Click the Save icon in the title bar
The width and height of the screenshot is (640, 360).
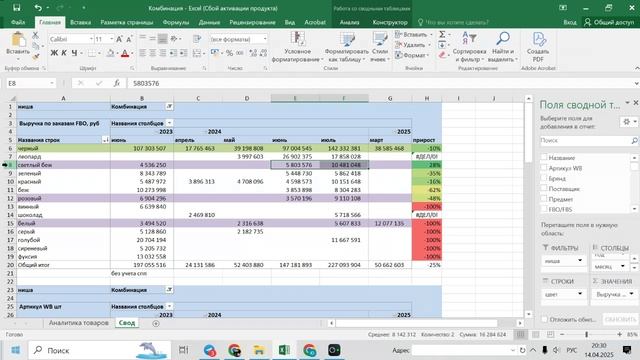coord(16,8)
